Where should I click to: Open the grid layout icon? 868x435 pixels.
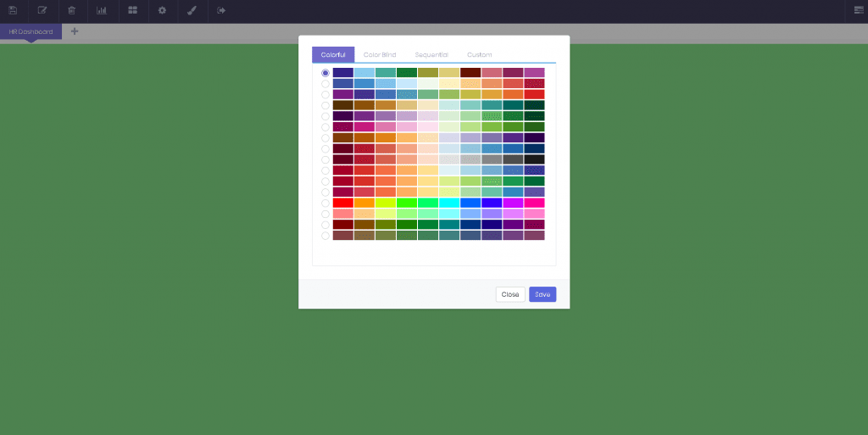(132, 11)
